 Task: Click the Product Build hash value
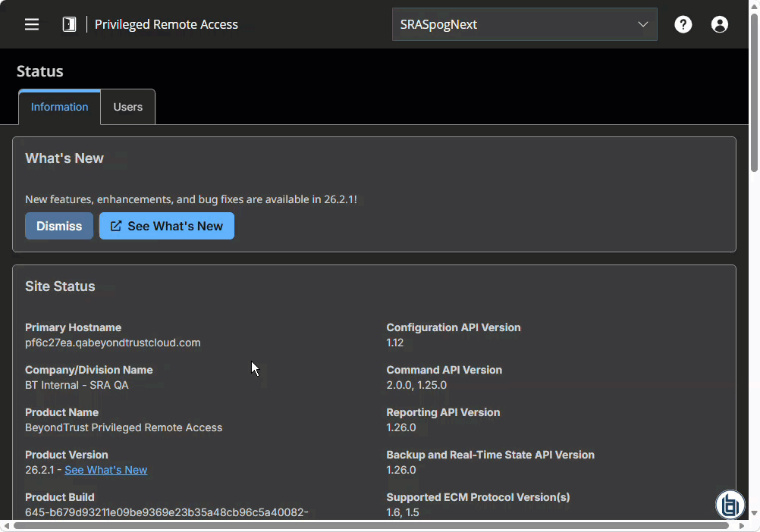tap(167, 512)
